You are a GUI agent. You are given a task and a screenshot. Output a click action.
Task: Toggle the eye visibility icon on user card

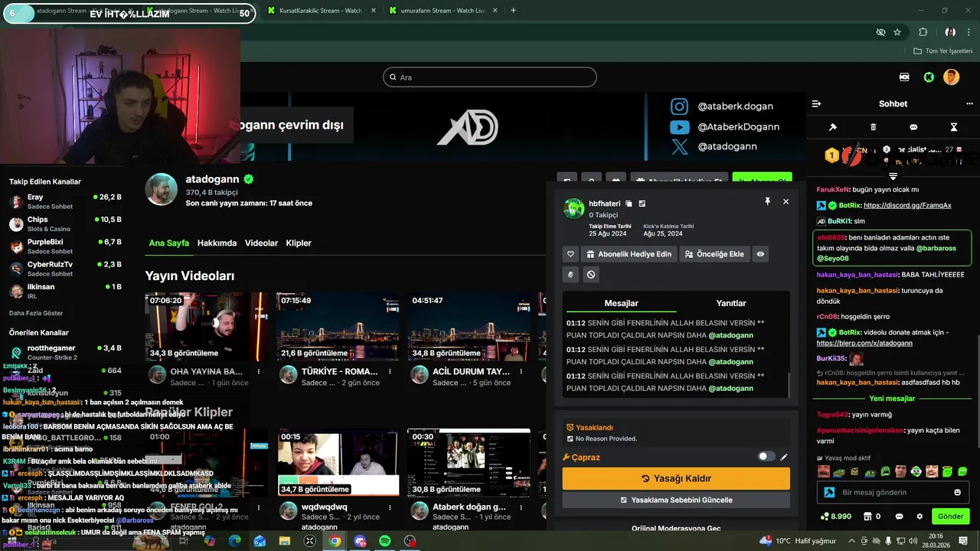pyautogui.click(x=760, y=254)
